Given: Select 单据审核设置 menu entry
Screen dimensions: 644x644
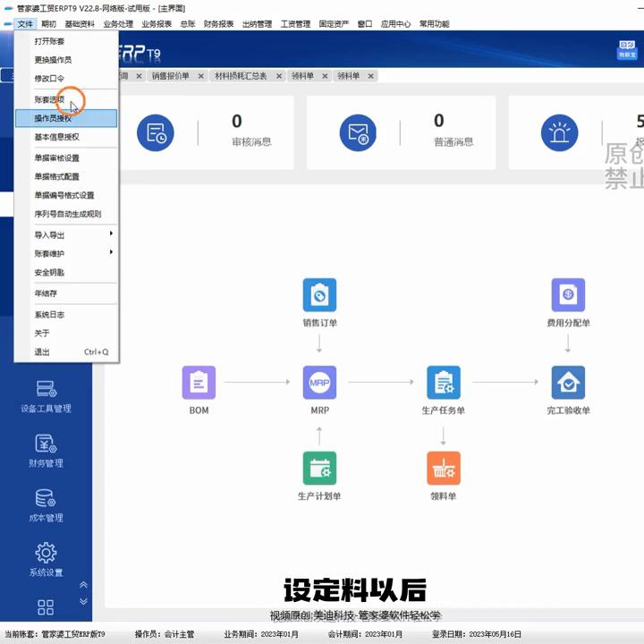Looking at the screenshot, I should (66, 157).
